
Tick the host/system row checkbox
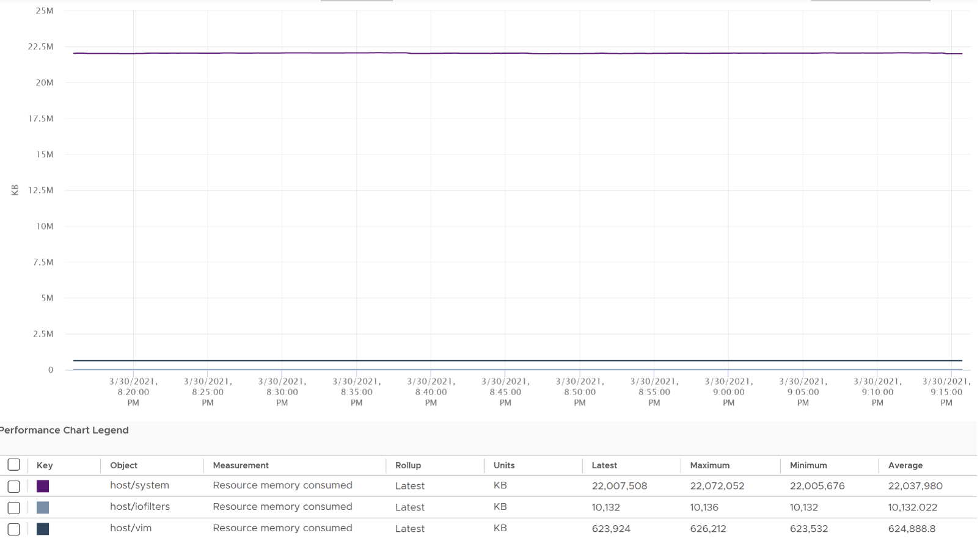13,486
